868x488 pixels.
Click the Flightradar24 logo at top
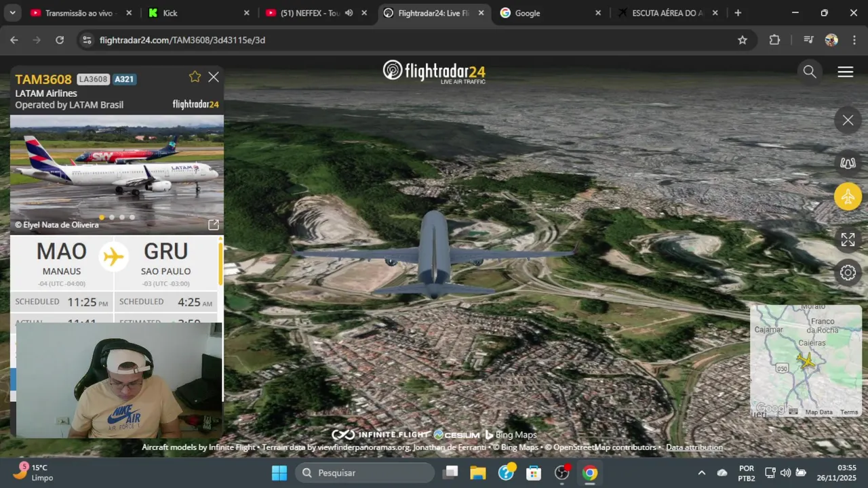click(434, 71)
